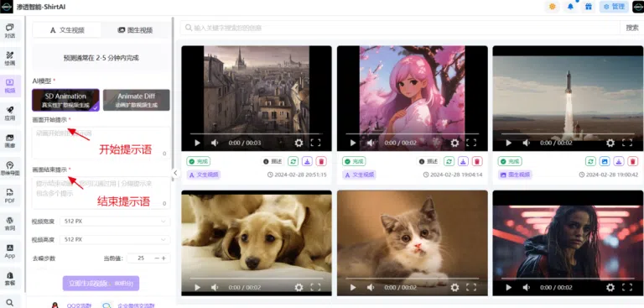Mute the rocket launch video
Image resolution: width=644 pixels, height=308 pixels.
tap(526, 143)
